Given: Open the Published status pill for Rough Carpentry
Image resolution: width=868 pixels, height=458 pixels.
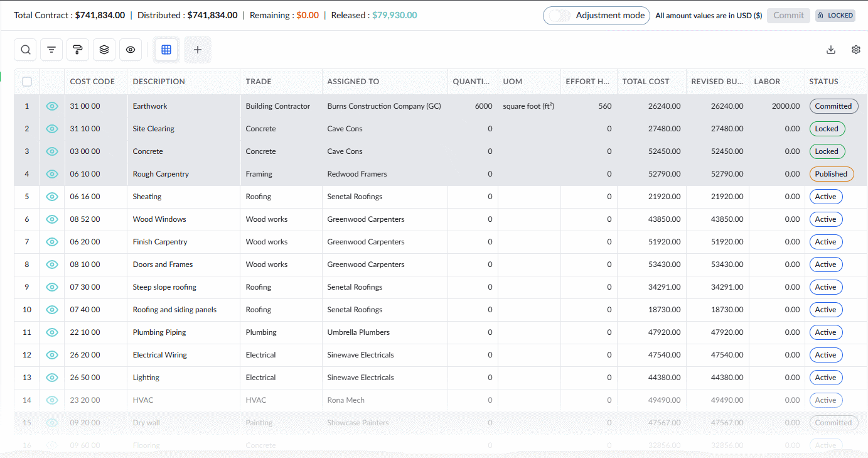Looking at the screenshot, I should point(832,174).
